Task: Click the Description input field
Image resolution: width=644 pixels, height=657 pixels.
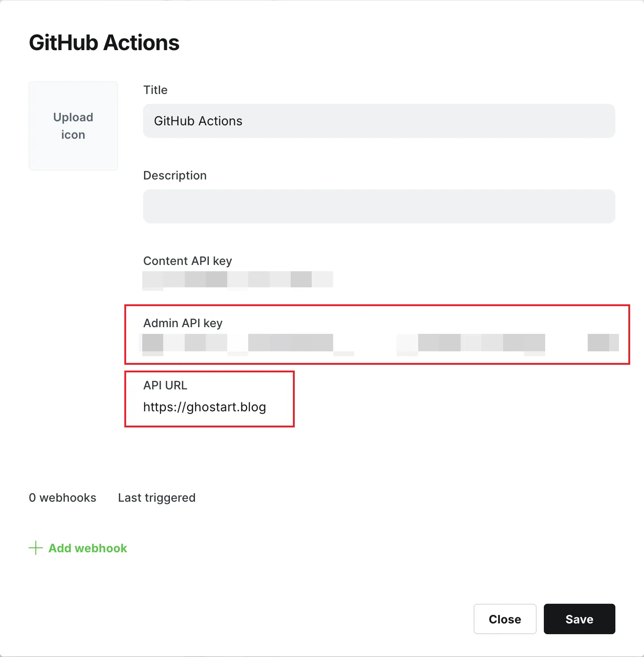Action: (x=379, y=206)
